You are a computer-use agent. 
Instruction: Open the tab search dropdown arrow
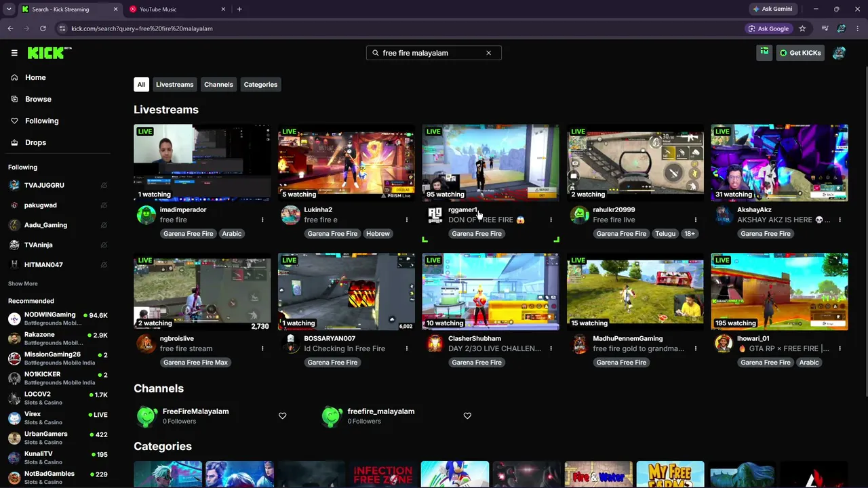coord(9,9)
